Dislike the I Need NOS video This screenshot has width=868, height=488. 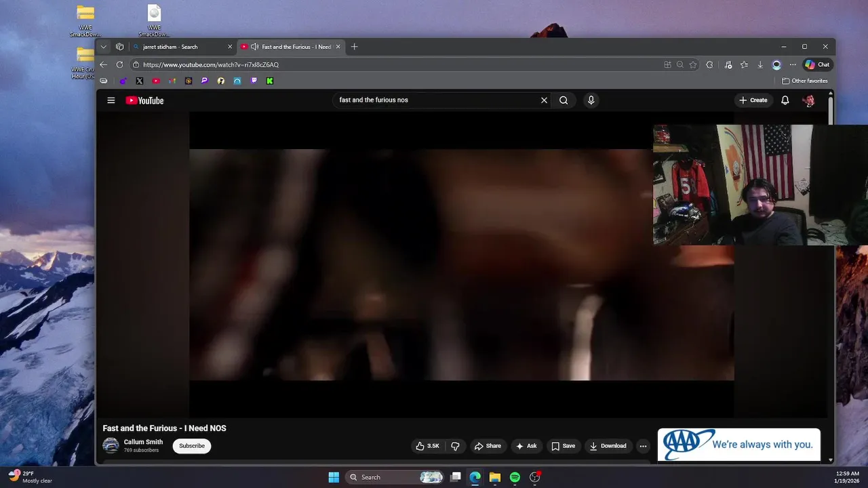click(x=455, y=446)
